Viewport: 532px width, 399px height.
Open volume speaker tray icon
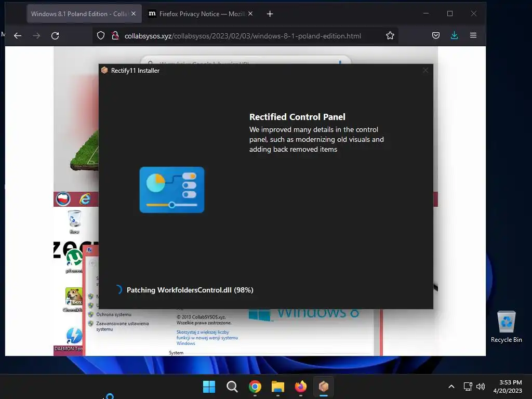pyautogui.click(x=481, y=387)
